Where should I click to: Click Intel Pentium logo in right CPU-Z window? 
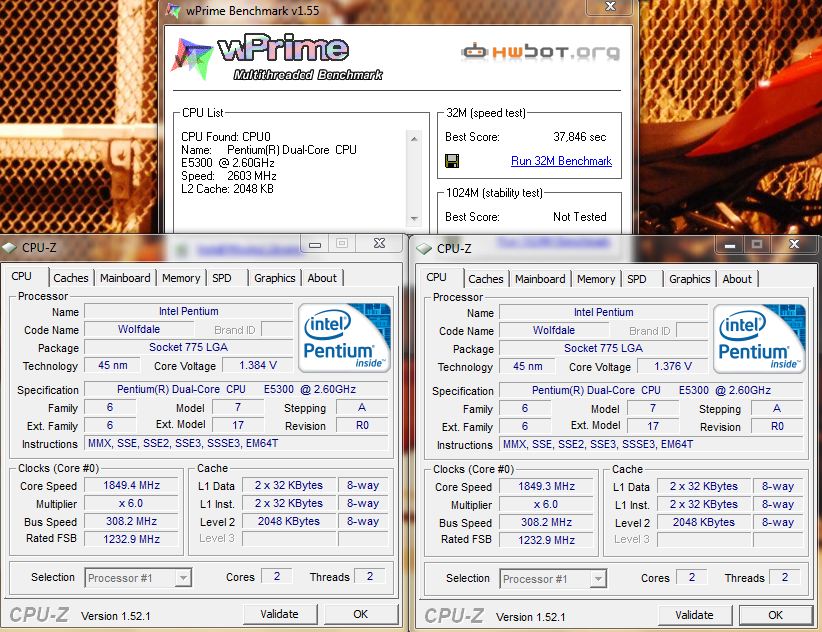click(759, 339)
